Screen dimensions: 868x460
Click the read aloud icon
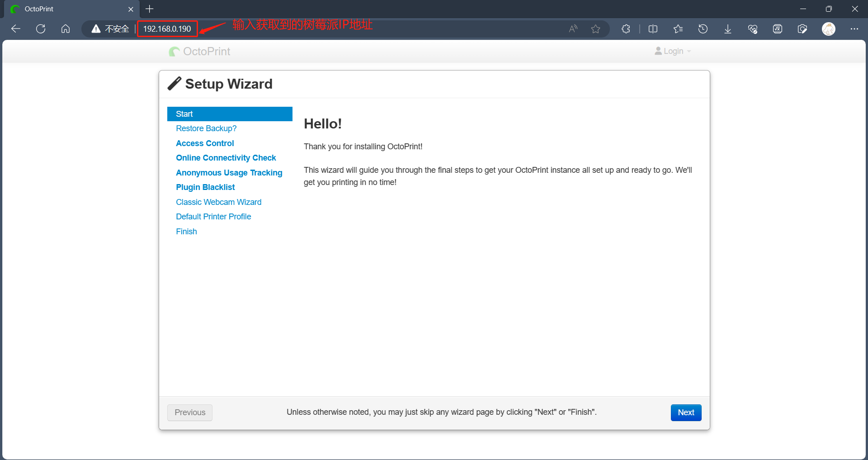click(573, 29)
